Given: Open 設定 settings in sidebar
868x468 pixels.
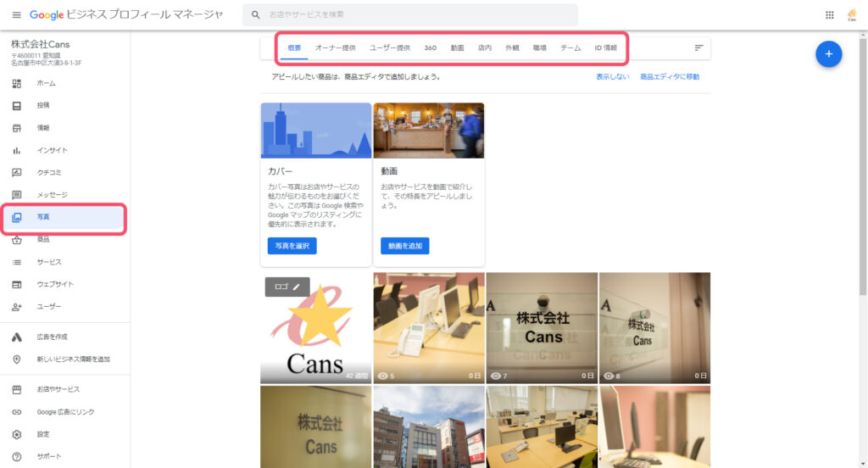Looking at the screenshot, I should (x=43, y=434).
